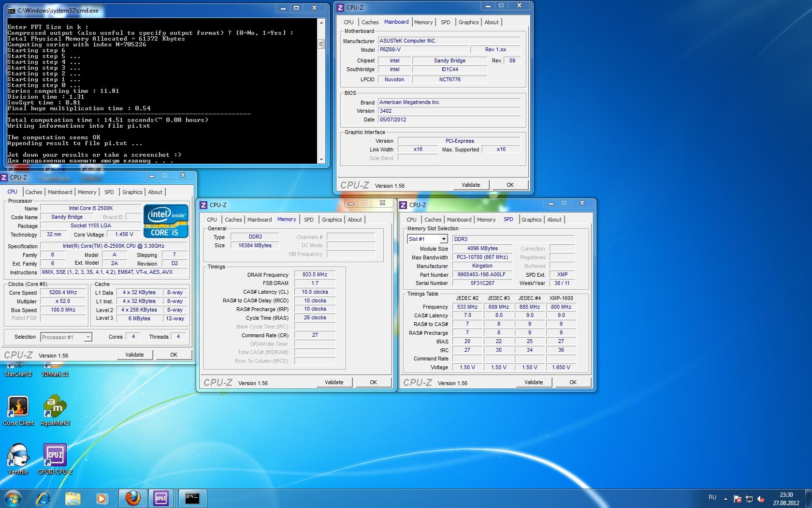
Task: Open Memory tab in Mainboard window
Action: pyautogui.click(x=423, y=22)
